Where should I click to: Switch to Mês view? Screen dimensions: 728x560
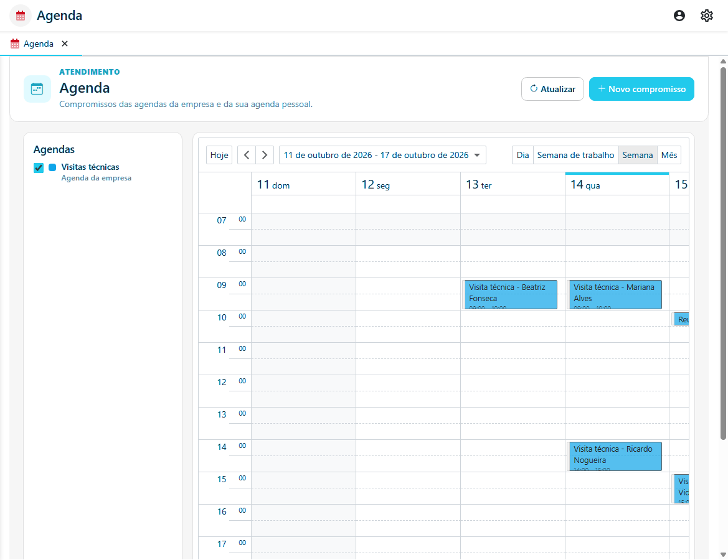pos(669,155)
